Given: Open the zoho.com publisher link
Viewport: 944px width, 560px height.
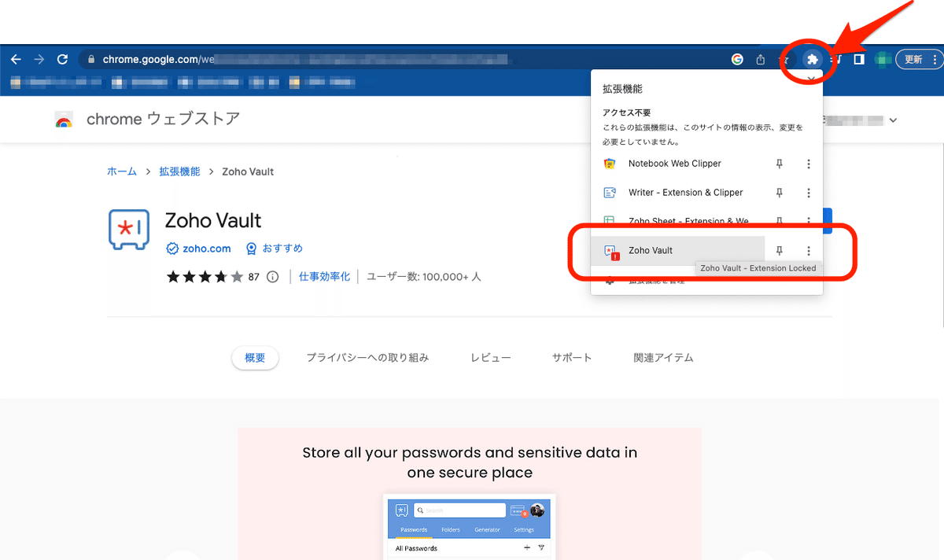Looking at the screenshot, I should (x=207, y=249).
